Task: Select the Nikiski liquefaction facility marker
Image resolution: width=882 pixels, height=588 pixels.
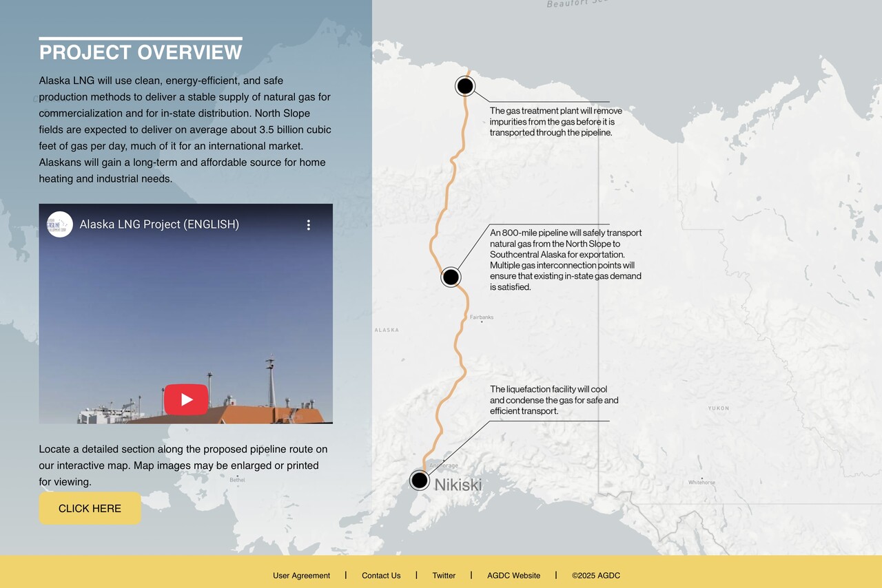Action: pyautogui.click(x=420, y=480)
